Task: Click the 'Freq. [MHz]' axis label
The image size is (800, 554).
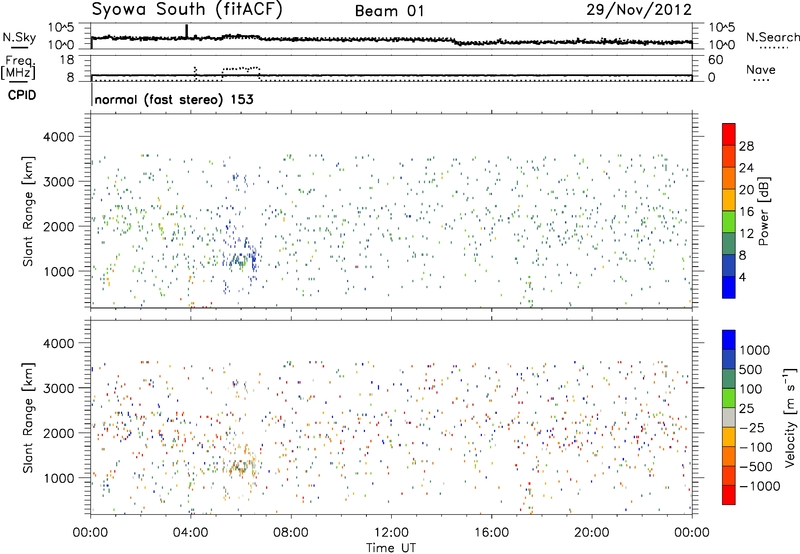Action: (18, 68)
